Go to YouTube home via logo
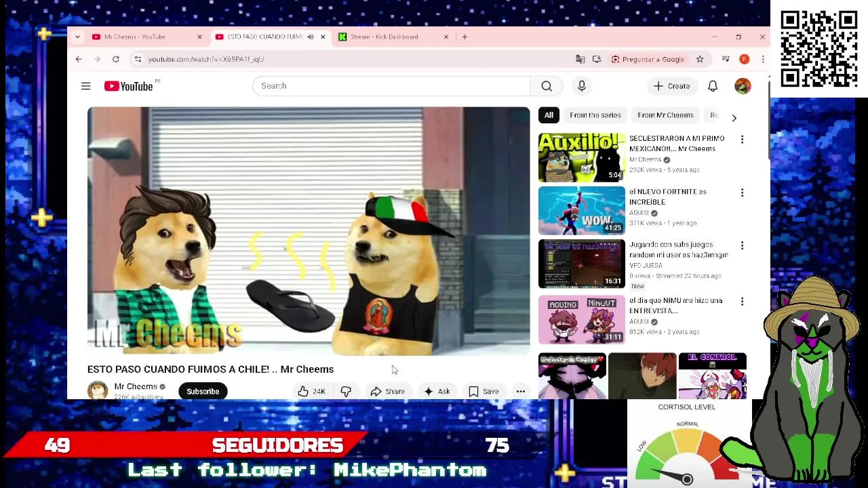 click(128, 86)
